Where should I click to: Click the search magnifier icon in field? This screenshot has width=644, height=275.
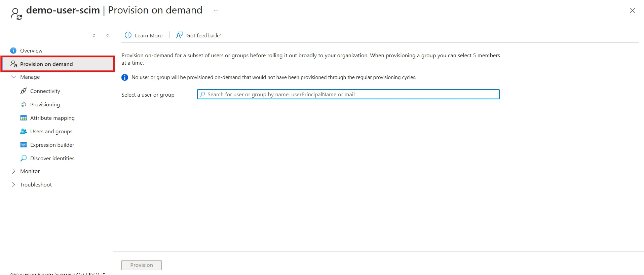(x=202, y=94)
